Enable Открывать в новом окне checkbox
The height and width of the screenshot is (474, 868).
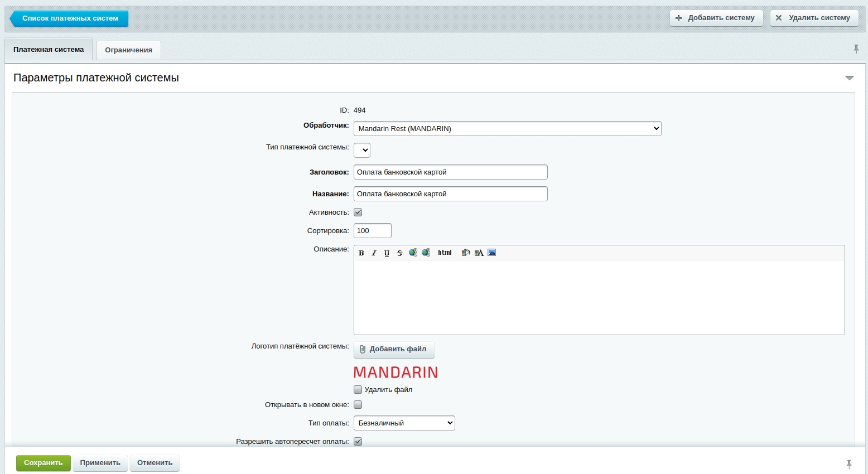(358, 405)
